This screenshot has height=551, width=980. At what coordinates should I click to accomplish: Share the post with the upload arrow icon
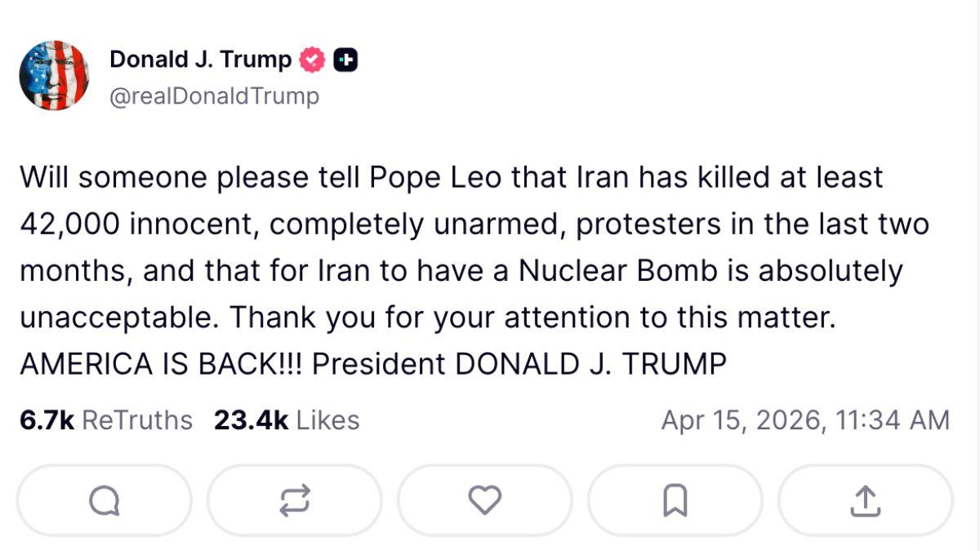(864, 500)
